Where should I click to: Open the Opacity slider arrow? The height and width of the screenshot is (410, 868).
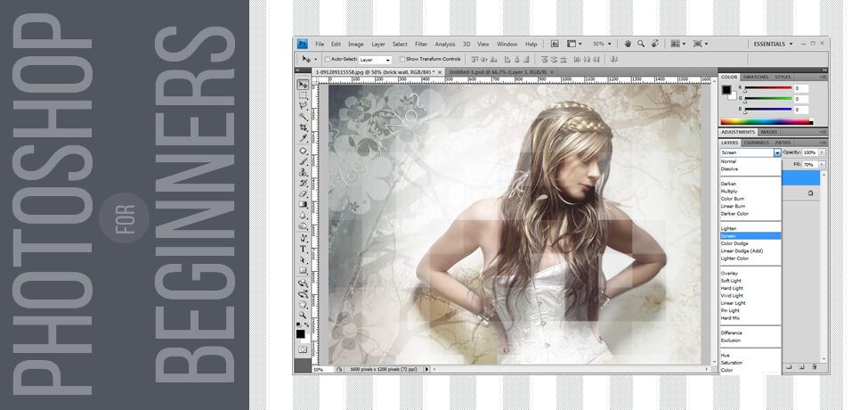point(822,152)
